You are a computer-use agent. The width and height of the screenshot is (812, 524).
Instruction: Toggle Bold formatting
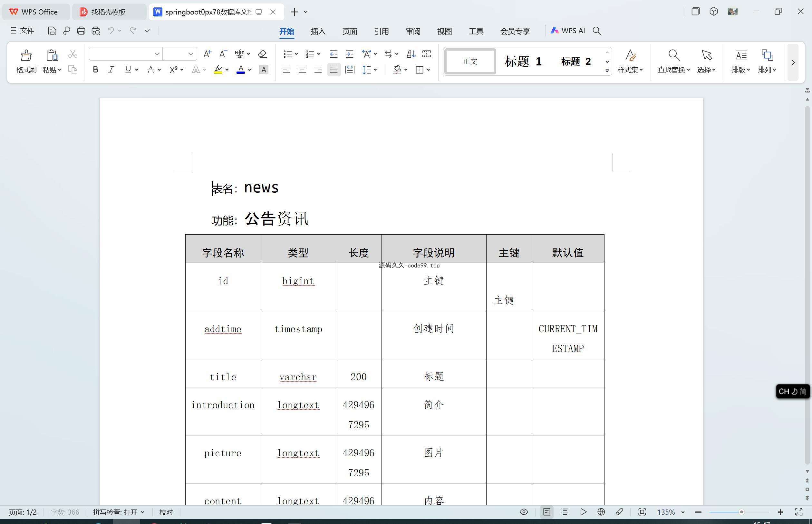pyautogui.click(x=96, y=70)
